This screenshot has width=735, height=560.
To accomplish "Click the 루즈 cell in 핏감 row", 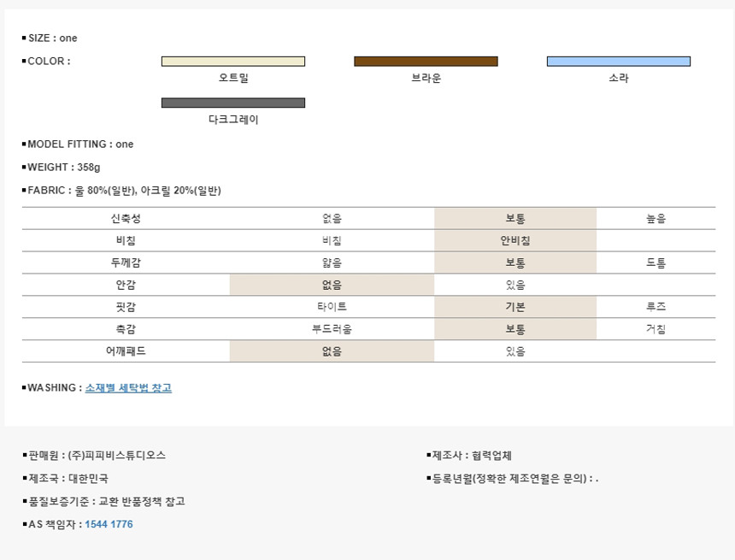I will coord(656,307).
